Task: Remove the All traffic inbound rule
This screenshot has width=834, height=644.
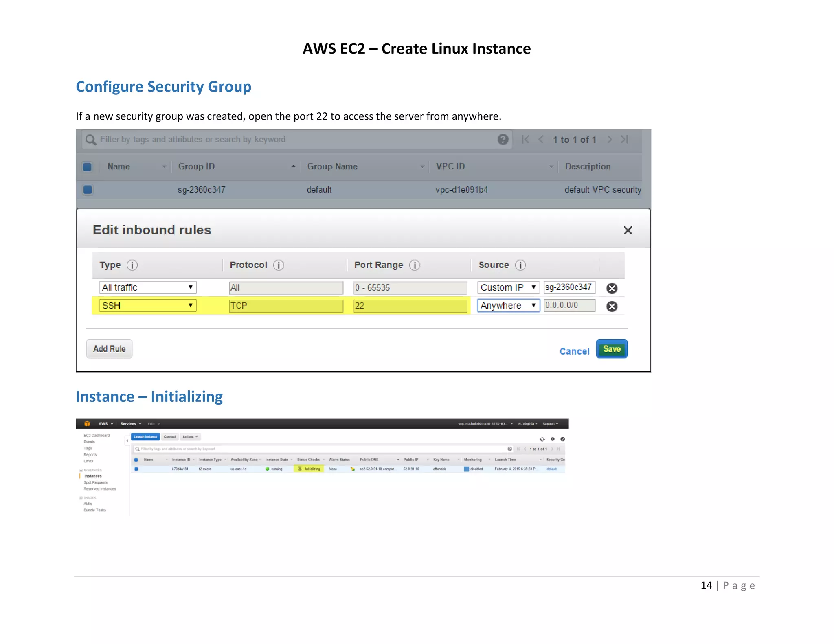Action: (x=612, y=288)
